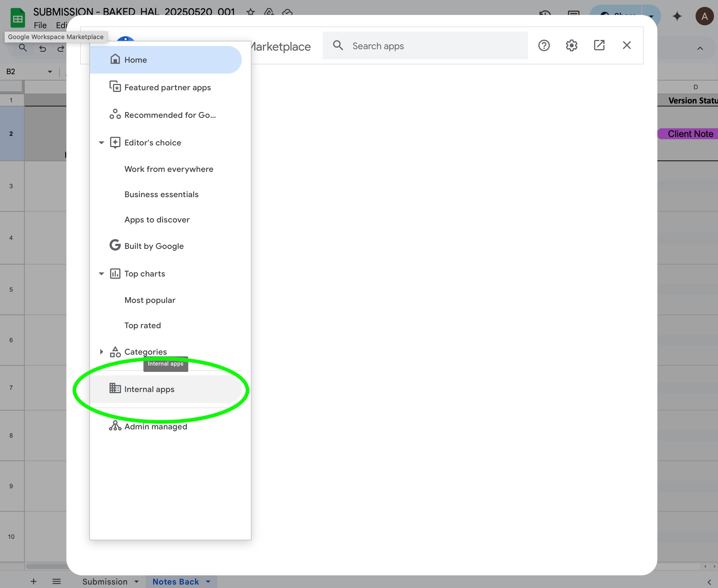Click the undo arrow in toolbar
Image resolution: width=718 pixels, height=588 pixels.
(x=42, y=49)
